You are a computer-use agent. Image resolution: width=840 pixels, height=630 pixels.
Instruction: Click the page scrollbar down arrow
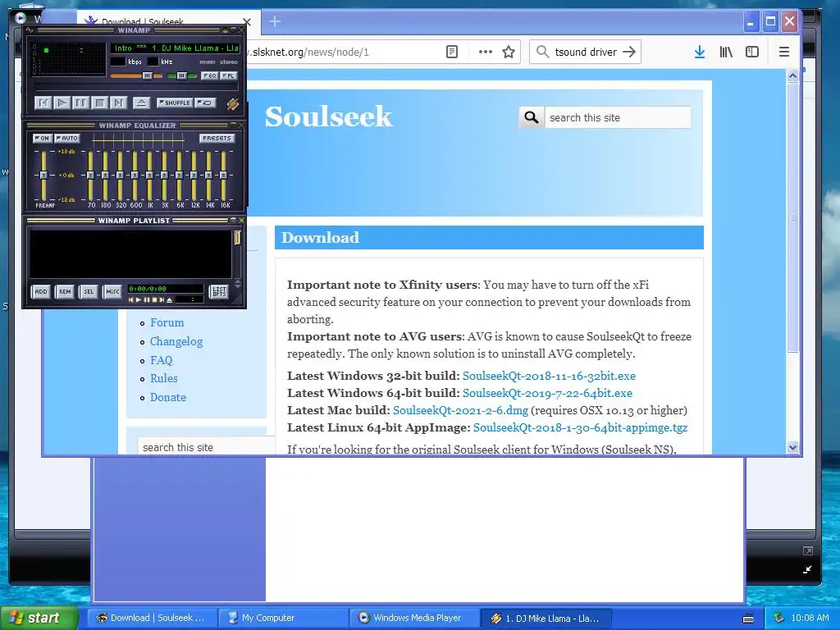pyautogui.click(x=793, y=447)
